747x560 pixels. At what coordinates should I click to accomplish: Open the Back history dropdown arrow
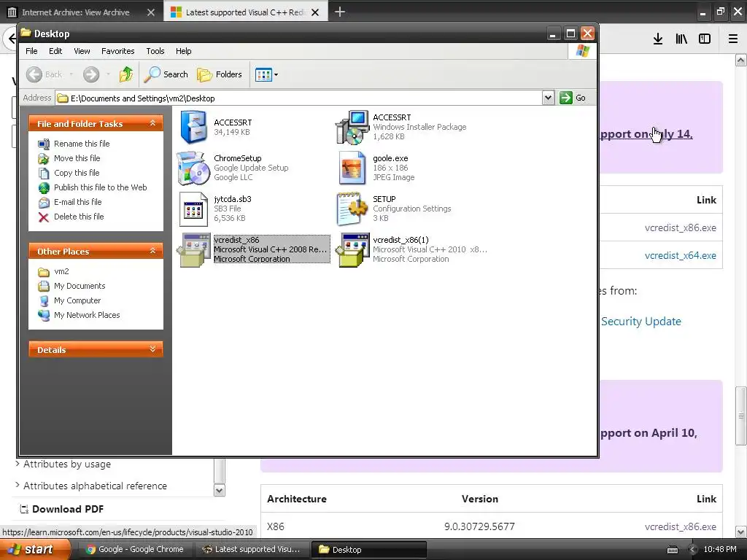[71, 74]
